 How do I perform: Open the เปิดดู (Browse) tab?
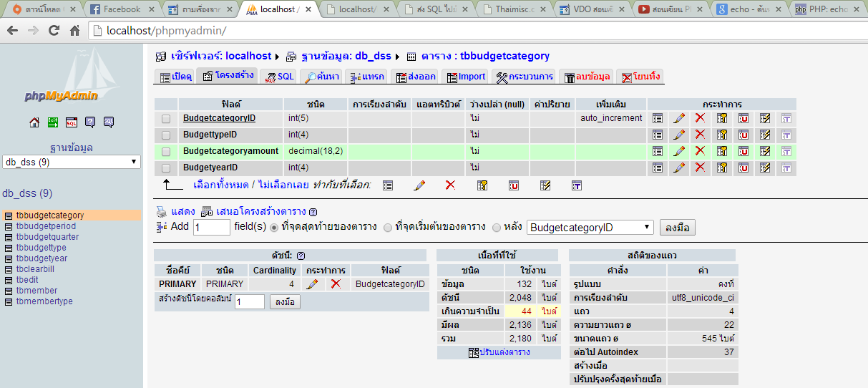tap(175, 77)
